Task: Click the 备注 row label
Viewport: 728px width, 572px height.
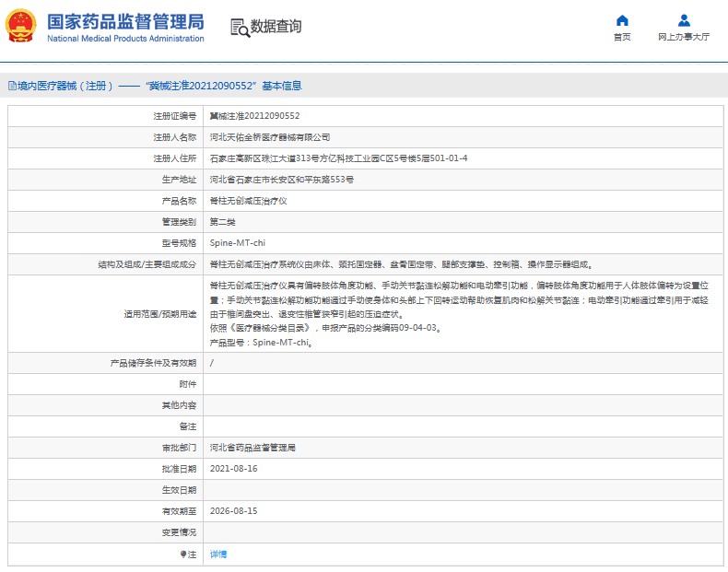Action: pyautogui.click(x=188, y=426)
